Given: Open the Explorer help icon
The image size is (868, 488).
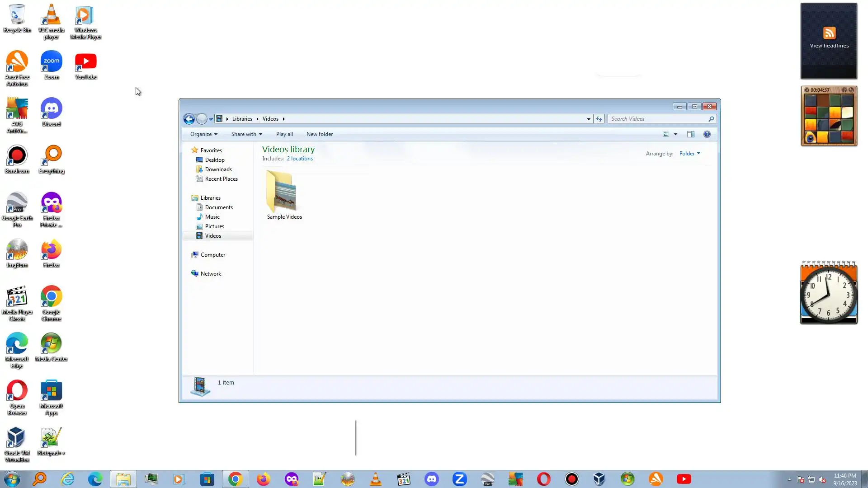Looking at the screenshot, I should 707,134.
